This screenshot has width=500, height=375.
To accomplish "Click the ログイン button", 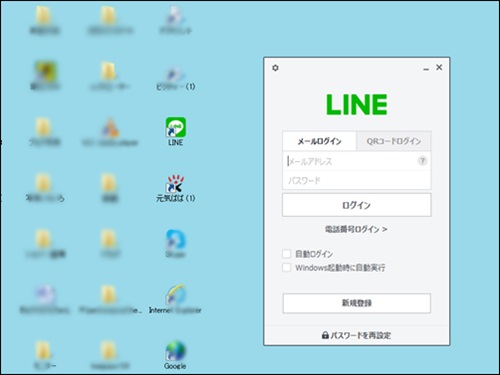I will pyautogui.click(x=357, y=205).
